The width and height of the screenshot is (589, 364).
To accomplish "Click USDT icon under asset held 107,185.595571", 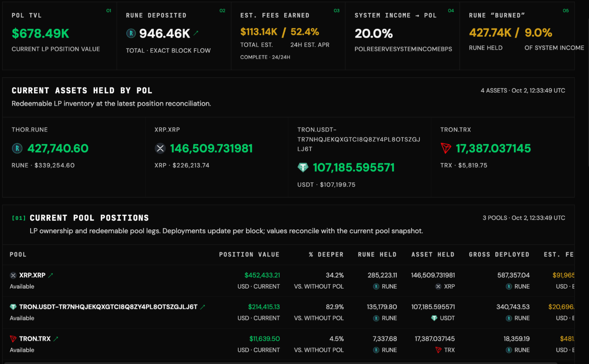I will coord(434,318).
